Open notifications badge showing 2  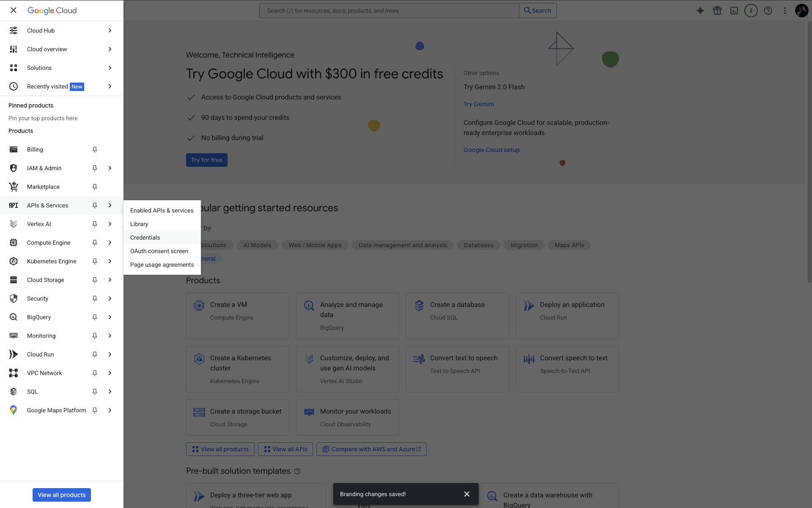coord(751,11)
